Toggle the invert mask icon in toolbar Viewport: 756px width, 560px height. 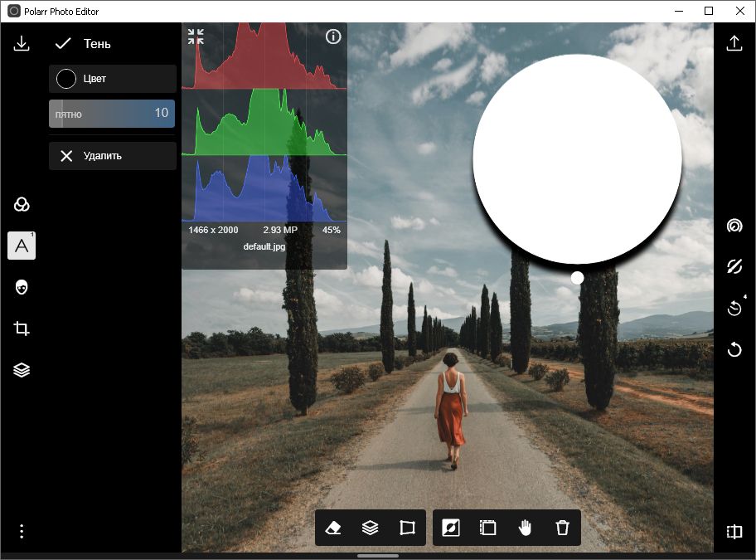[x=451, y=528]
